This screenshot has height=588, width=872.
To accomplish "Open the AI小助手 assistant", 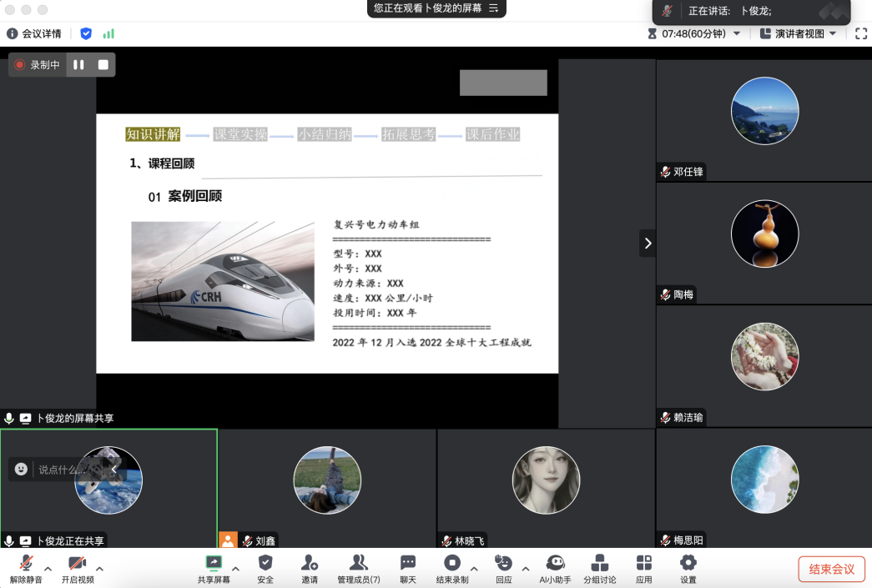I will [556, 568].
